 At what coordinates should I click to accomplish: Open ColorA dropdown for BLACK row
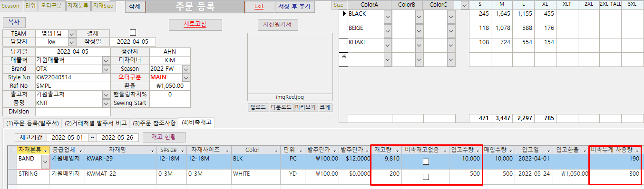pyautogui.click(x=388, y=17)
